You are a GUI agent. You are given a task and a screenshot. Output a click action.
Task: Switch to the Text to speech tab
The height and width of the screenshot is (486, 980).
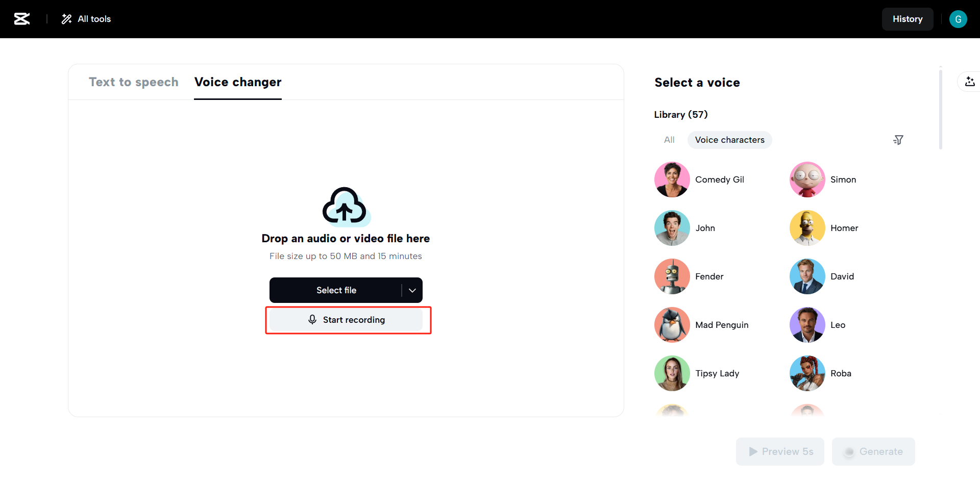pos(134,82)
